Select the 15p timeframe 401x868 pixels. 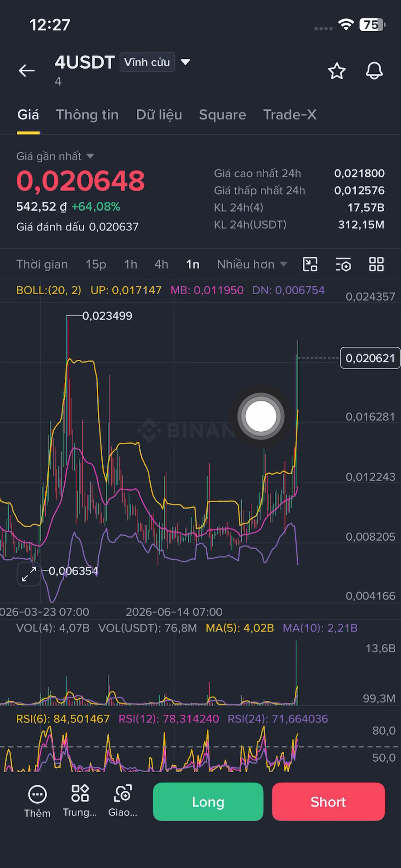coord(96,264)
